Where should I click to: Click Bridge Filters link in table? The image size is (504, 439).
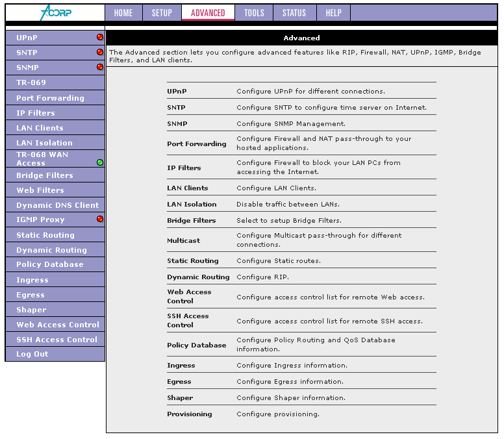[x=191, y=220]
